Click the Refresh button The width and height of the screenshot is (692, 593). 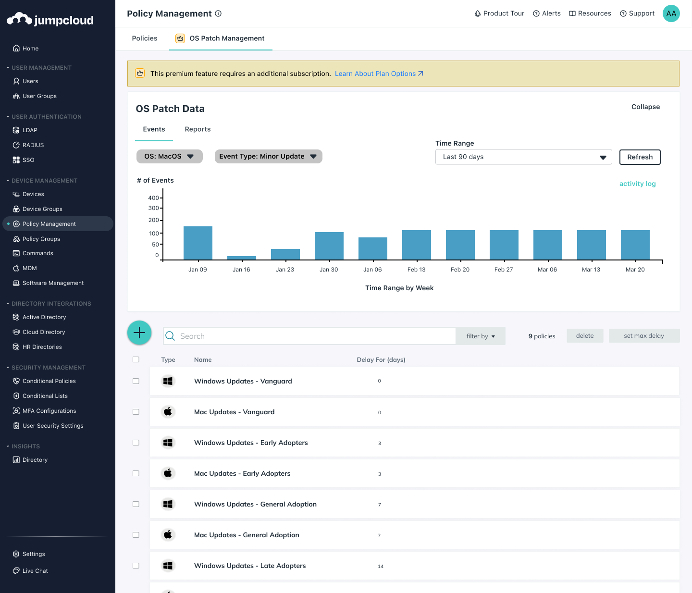pyautogui.click(x=639, y=157)
